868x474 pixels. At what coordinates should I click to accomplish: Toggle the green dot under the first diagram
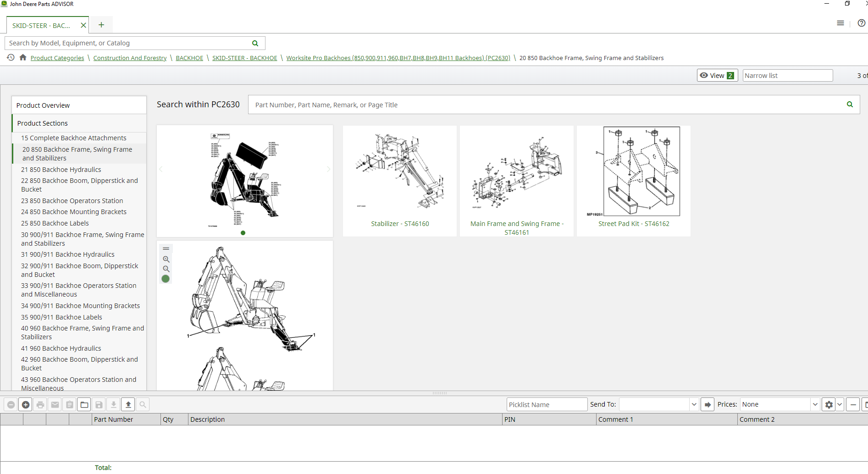click(243, 233)
